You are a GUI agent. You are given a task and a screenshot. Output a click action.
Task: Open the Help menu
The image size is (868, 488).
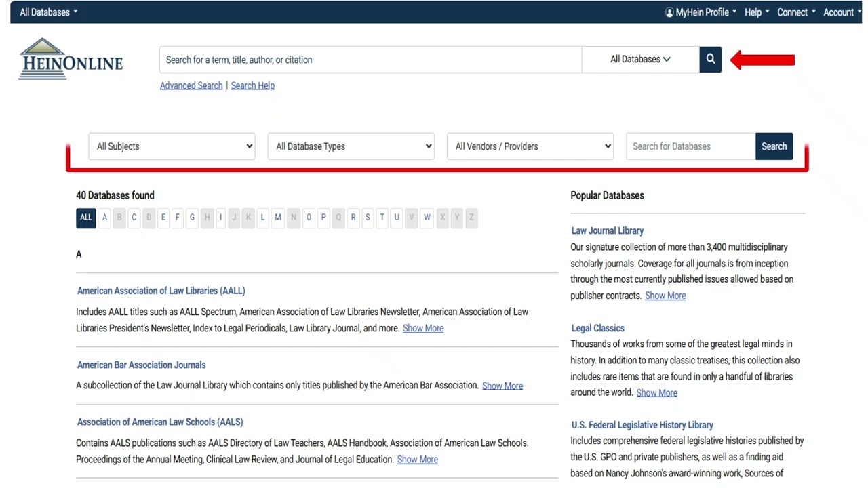(756, 12)
